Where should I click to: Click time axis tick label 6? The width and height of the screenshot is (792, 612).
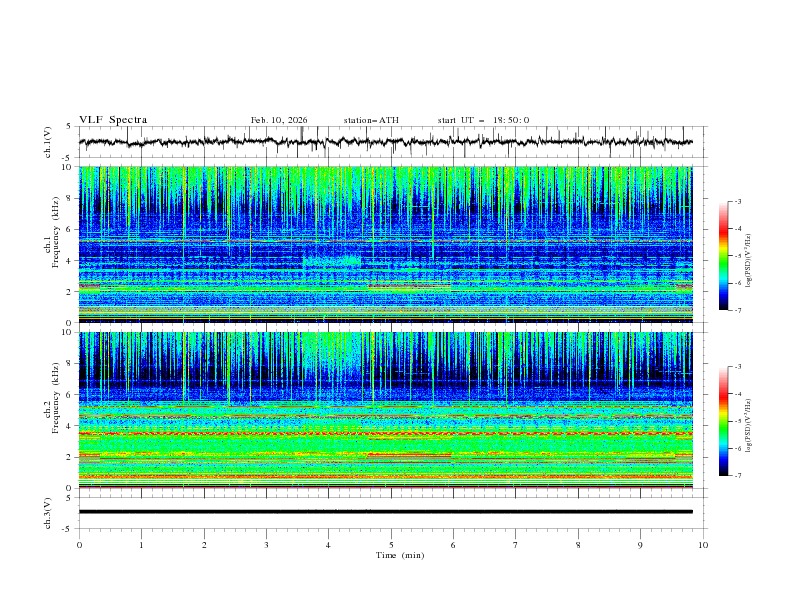(x=453, y=545)
